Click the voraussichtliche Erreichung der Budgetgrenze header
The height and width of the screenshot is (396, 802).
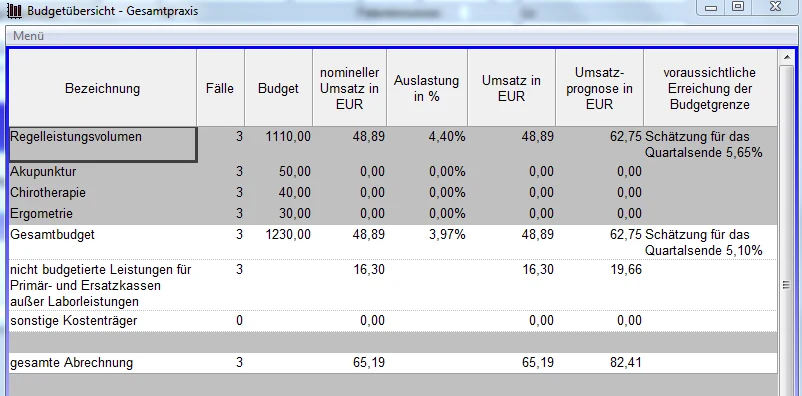(710, 88)
